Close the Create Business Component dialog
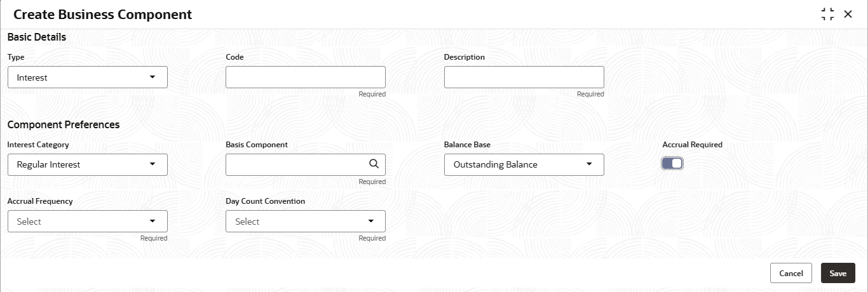Image resolution: width=868 pixels, height=292 pixels. pos(848,14)
